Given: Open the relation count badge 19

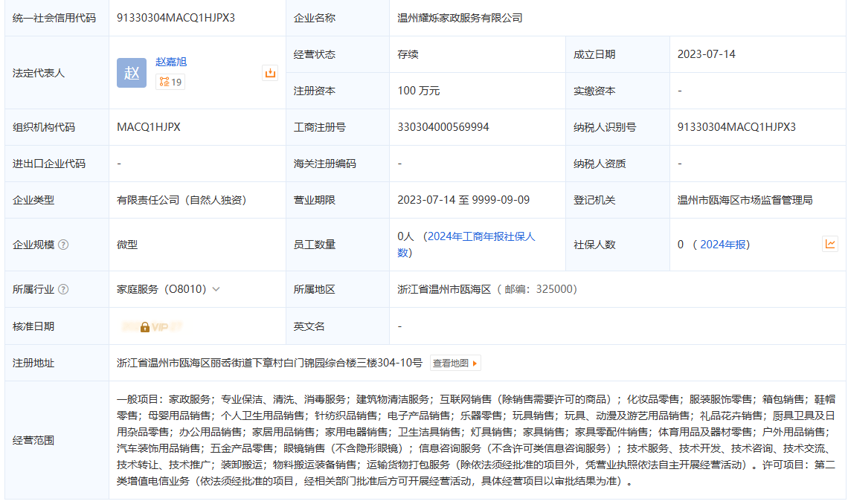Looking at the screenshot, I should (170, 82).
